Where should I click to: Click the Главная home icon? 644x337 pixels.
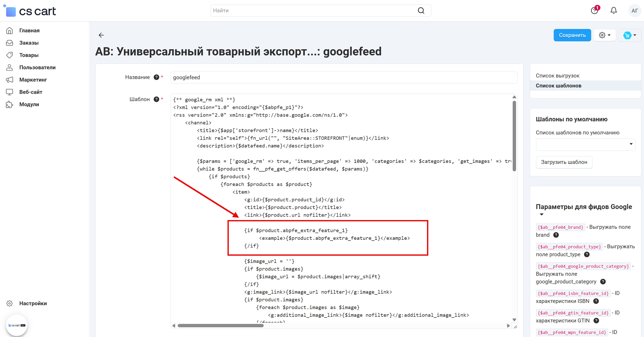pos(9,31)
